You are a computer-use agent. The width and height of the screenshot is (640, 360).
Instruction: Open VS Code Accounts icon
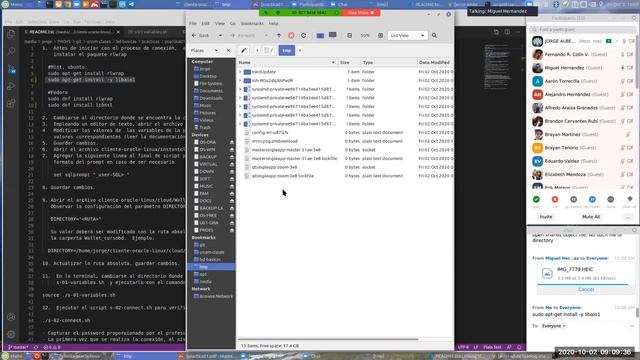pos(11,317)
